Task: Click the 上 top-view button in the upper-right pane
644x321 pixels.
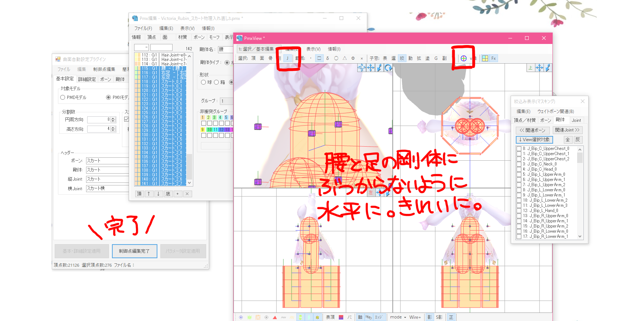Action: point(531,68)
